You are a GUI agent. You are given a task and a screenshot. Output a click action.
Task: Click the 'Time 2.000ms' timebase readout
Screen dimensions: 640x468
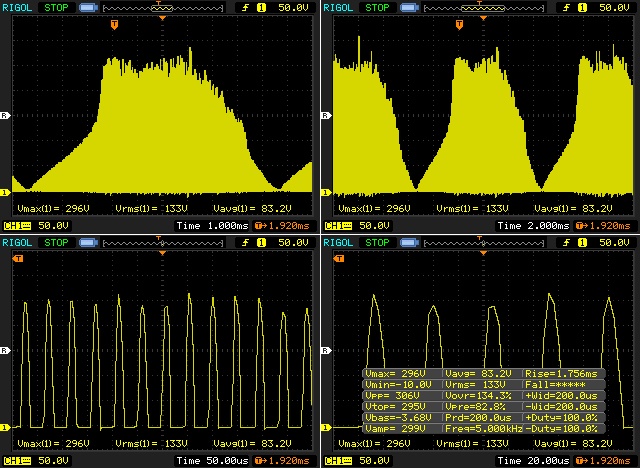tap(533, 226)
